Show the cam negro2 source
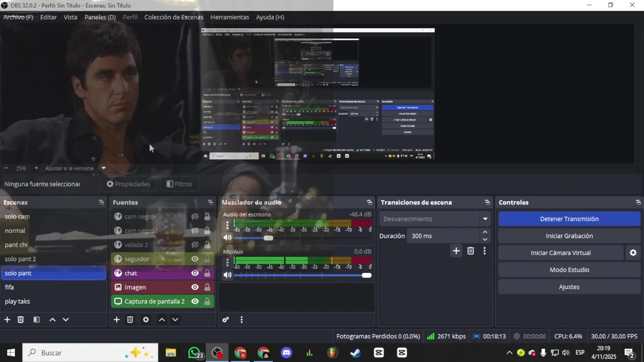Image resolution: width=644 pixels, height=362 pixels. coord(195,231)
